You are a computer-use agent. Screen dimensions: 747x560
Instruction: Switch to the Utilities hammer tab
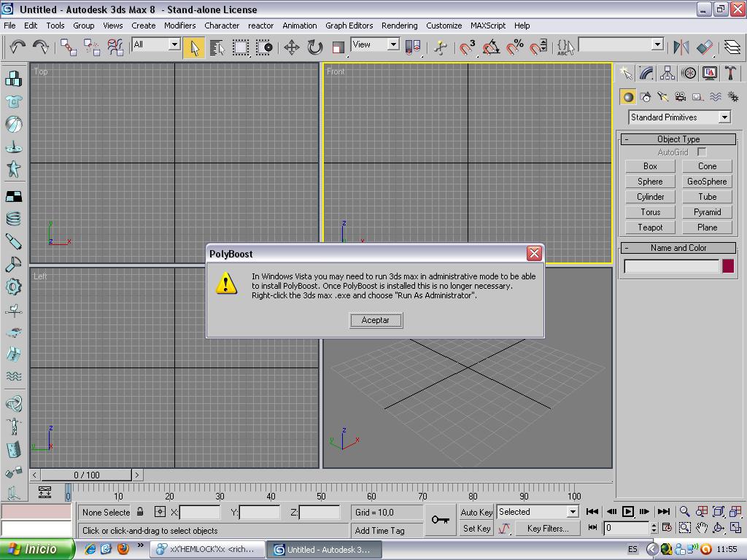pos(730,73)
